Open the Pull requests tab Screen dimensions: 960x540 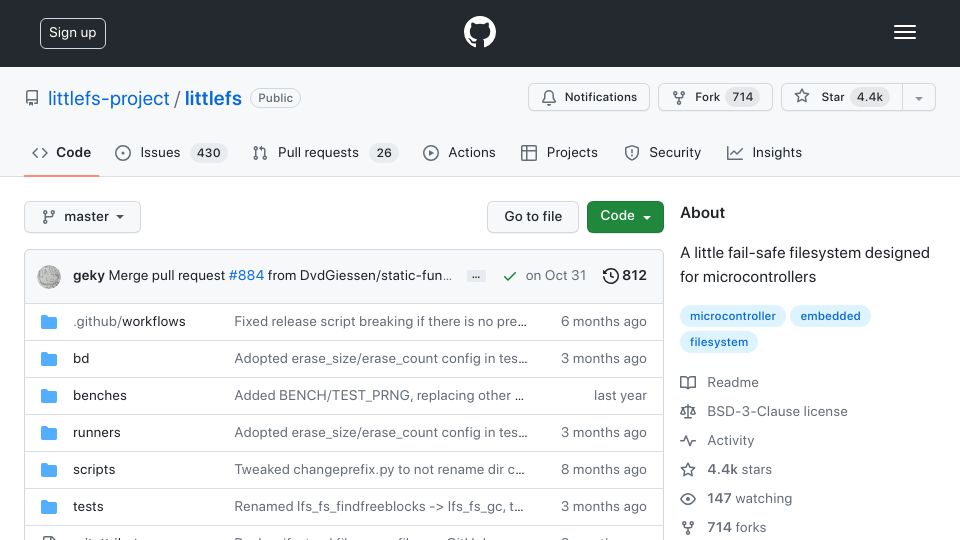point(325,152)
